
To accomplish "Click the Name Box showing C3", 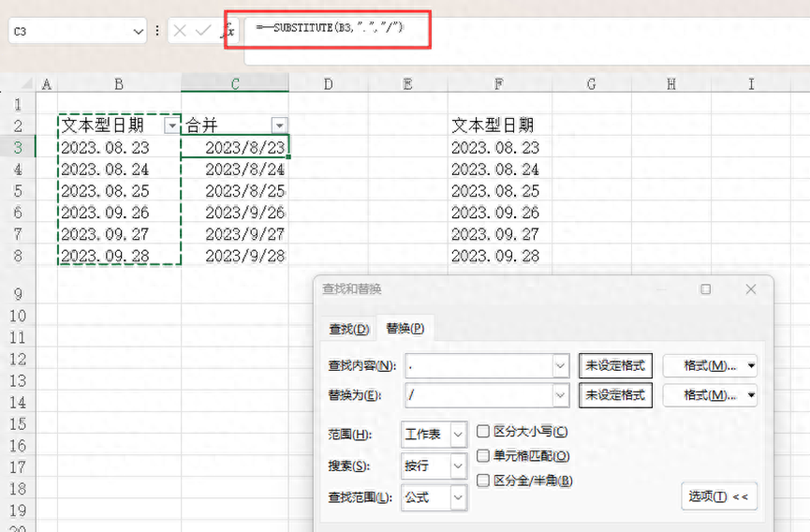I will pos(78,31).
